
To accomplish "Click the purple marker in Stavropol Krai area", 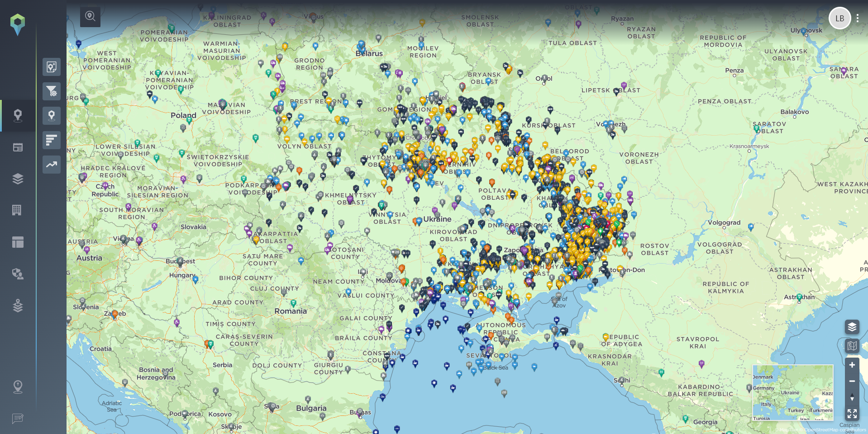I will [x=702, y=364].
